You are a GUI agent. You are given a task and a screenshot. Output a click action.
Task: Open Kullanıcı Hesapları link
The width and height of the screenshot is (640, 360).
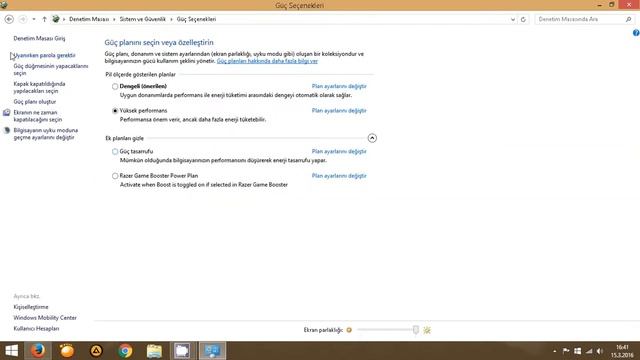click(36, 329)
